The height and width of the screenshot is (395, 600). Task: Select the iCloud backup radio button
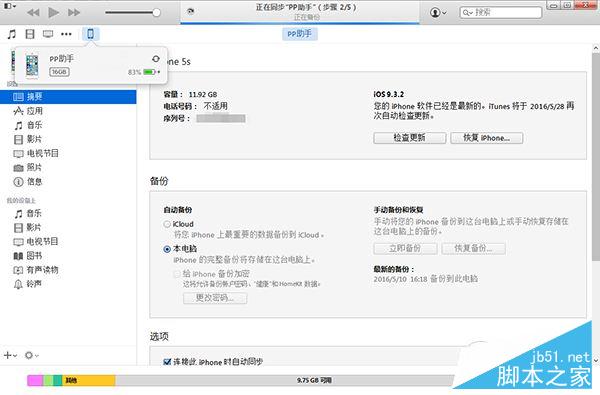tap(167, 224)
